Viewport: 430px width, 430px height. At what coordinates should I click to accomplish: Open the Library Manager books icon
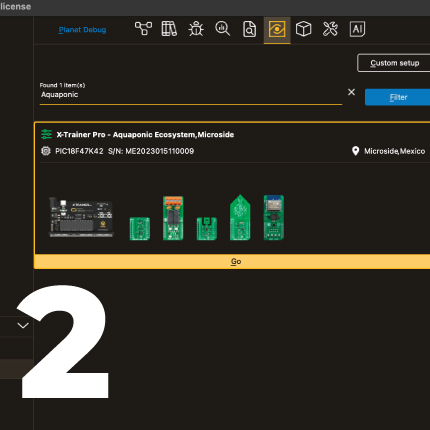click(x=169, y=29)
